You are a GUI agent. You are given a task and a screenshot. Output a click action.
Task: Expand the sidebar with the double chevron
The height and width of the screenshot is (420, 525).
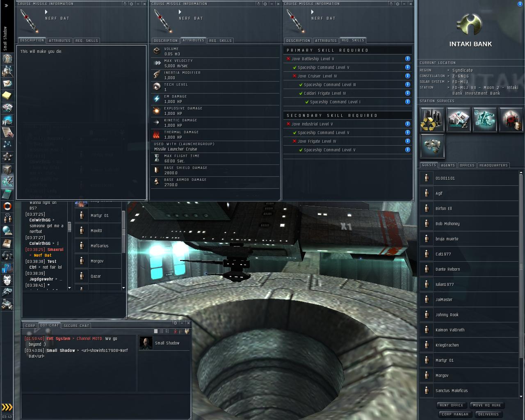coord(6,5)
